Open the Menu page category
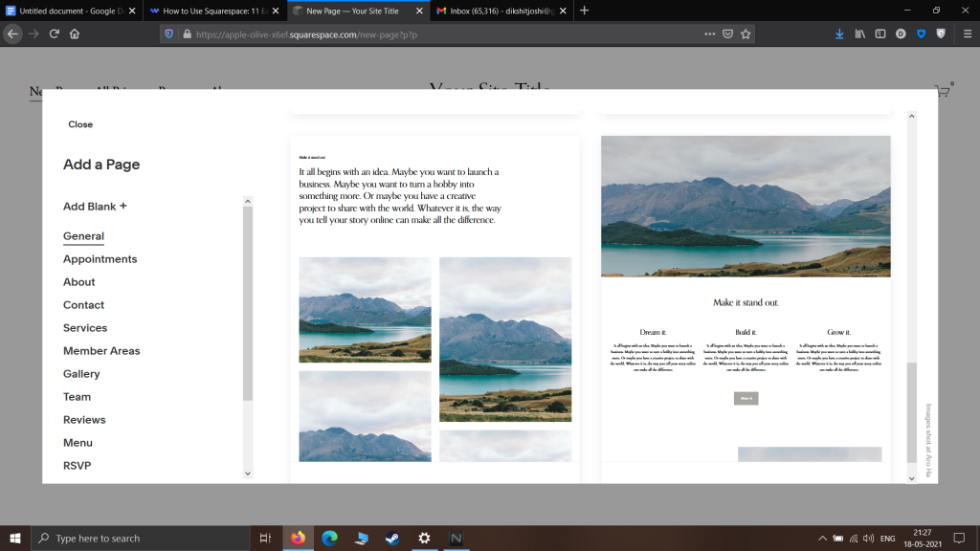The image size is (980, 551). click(78, 443)
